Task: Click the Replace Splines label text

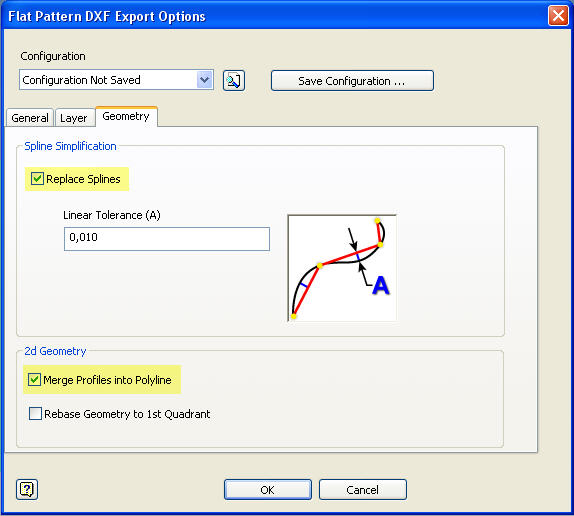Action: point(83,179)
